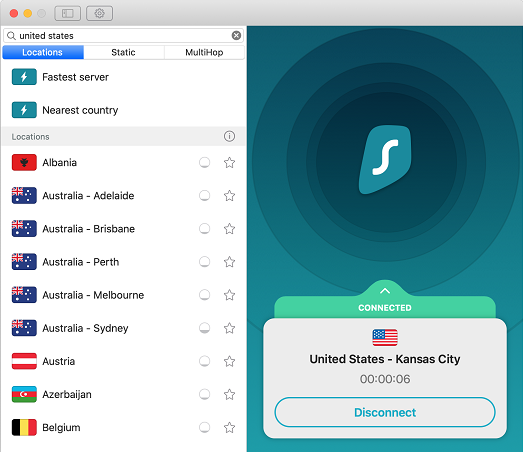
Task: Click the Nearest country lightning icon
Action: coord(24,110)
